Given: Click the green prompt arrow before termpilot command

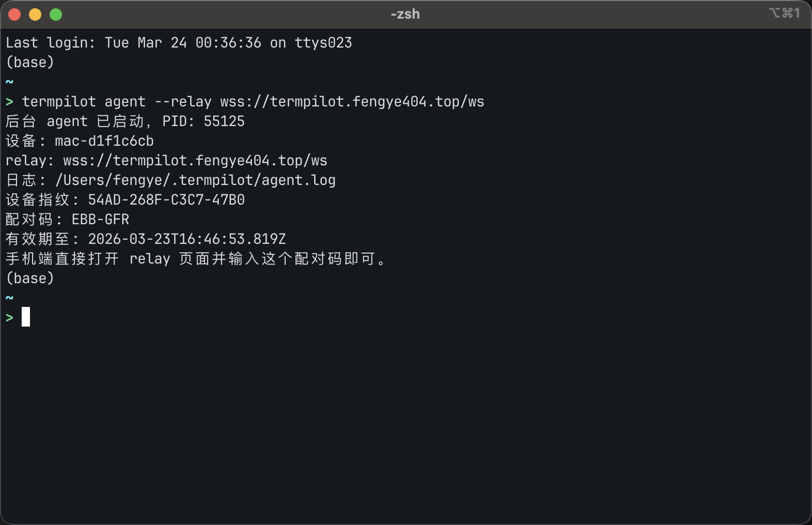Looking at the screenshot, I should [x=9, y=102].
